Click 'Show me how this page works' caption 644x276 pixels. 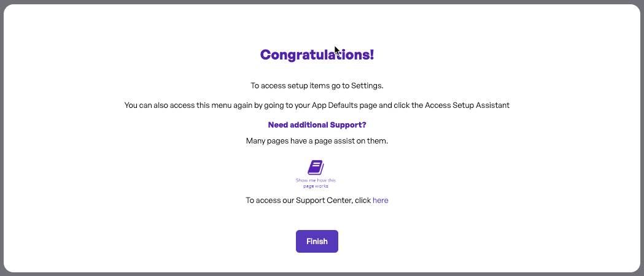316,183
